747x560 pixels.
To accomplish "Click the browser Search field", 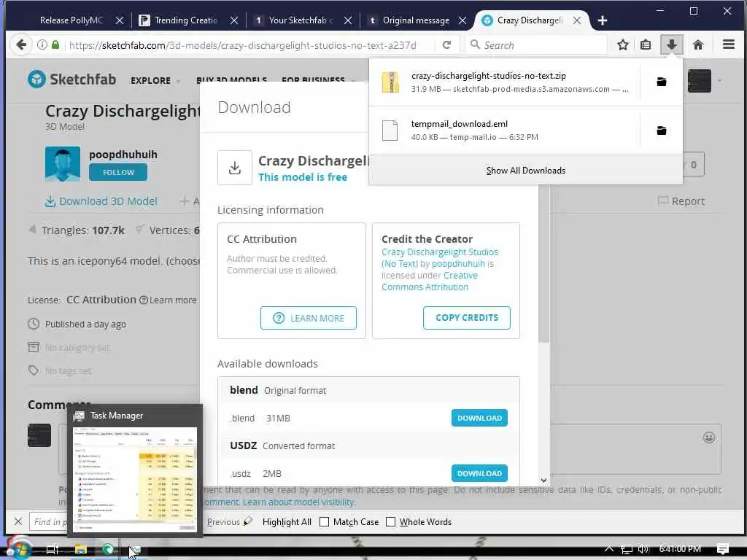I will tap(535, 44).
